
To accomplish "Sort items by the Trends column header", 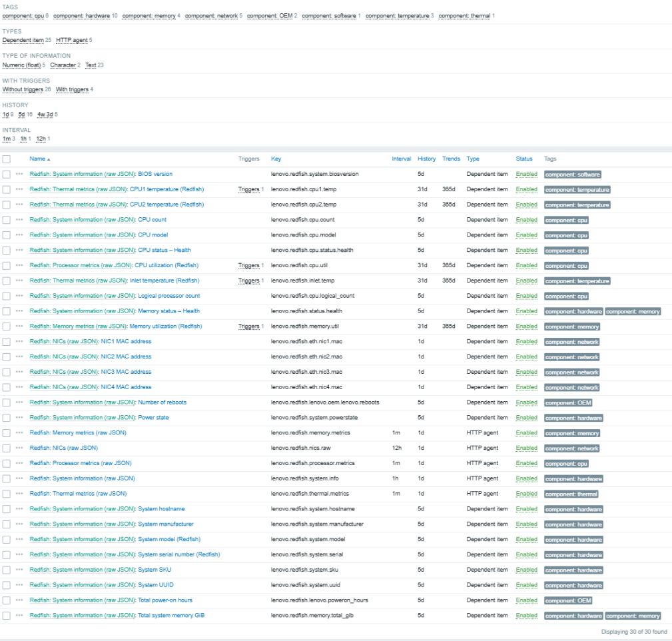I will [451, 159].
